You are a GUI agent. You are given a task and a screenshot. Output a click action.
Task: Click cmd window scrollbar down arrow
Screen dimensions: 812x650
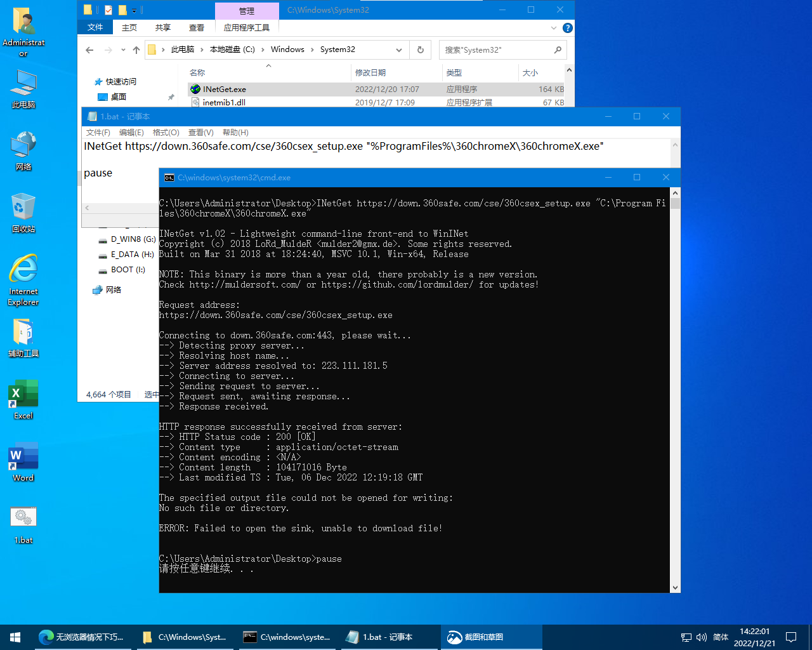pyautogui.click(x=675, y=588)
